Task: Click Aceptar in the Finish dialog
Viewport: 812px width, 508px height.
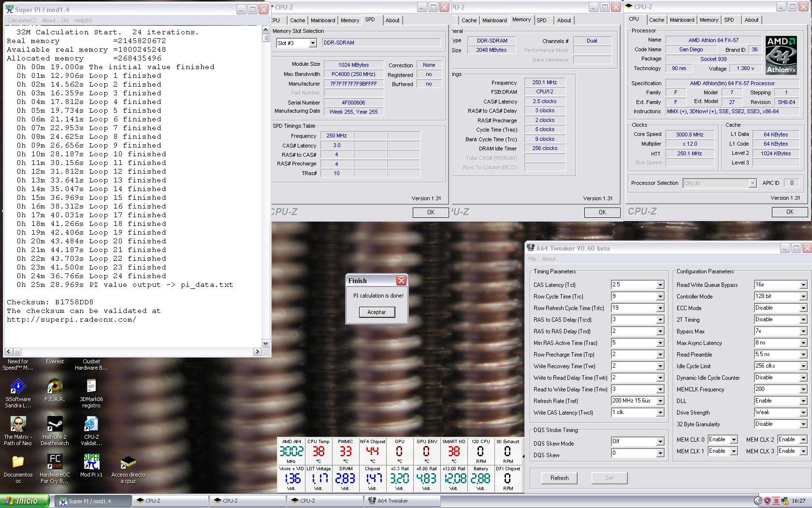Action: pyautogui.click(x=377, y=312)
